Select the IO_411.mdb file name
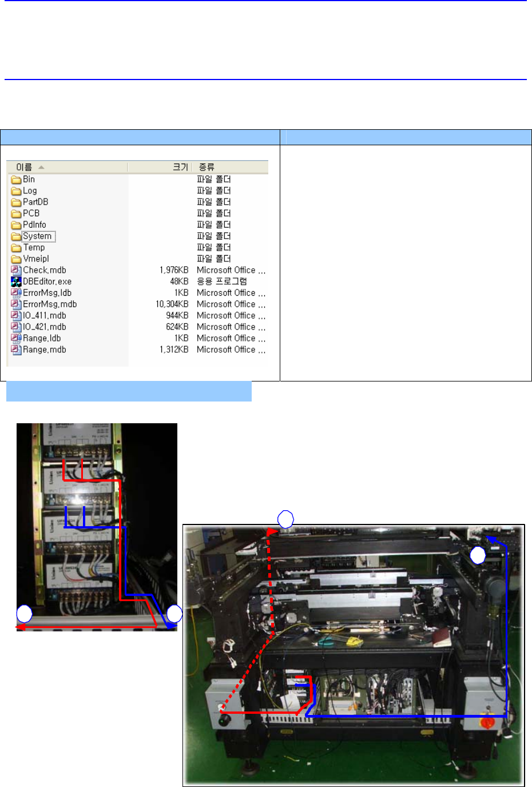Screen dimensions: 532x787 point(45,316)
